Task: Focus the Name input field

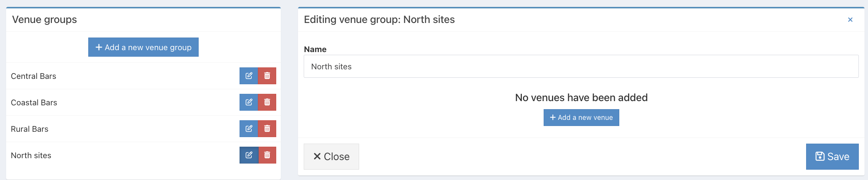Action: pyautogui.click(x=581, y=66)
